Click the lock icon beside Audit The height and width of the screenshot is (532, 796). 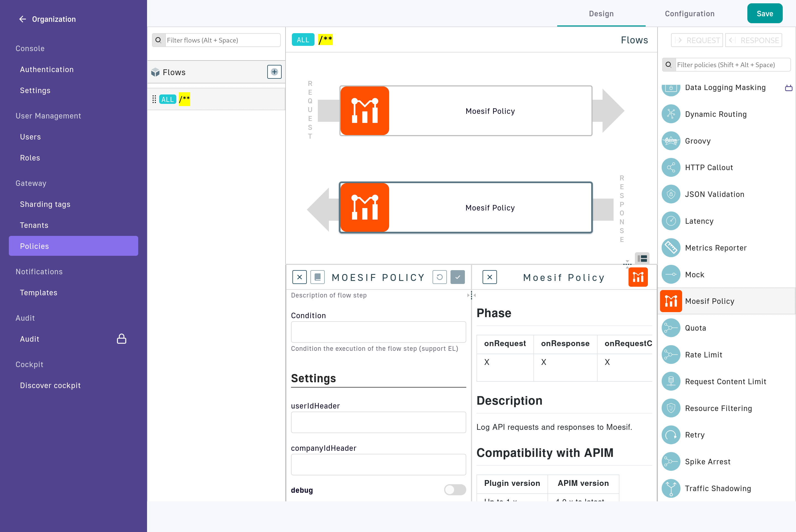point(122,339)
